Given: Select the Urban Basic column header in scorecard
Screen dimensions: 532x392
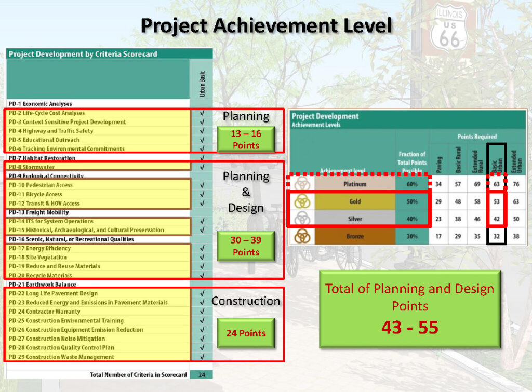Looking at the screenshot, I should pos(202,83).
